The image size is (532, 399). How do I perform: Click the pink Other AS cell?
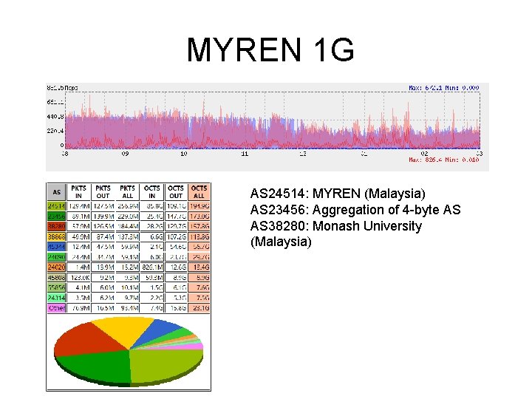pos(56,308)
